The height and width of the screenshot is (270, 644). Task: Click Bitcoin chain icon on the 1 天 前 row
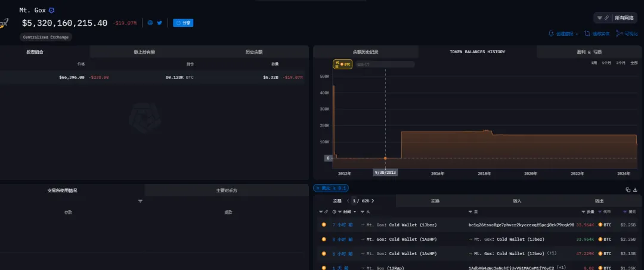point(324,268)
